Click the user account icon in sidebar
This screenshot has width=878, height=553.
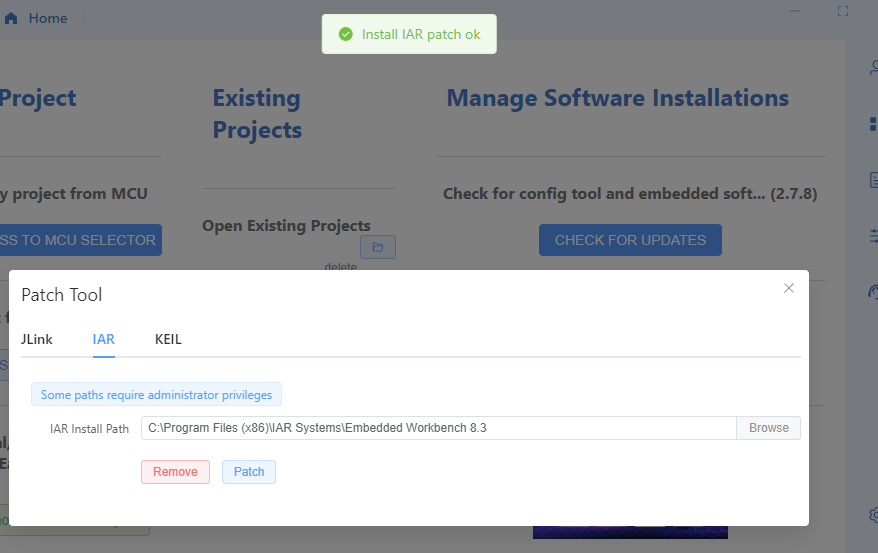(x=872, y=68)
